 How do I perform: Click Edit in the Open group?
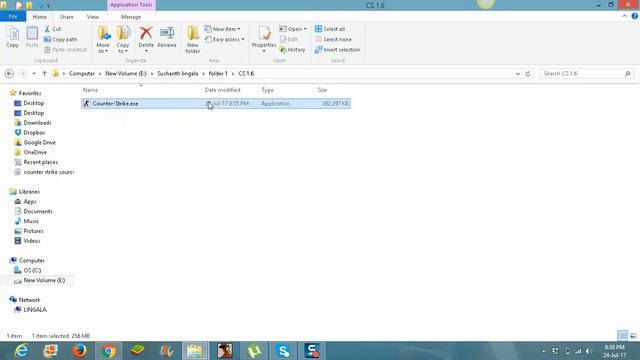coord(289,39)
